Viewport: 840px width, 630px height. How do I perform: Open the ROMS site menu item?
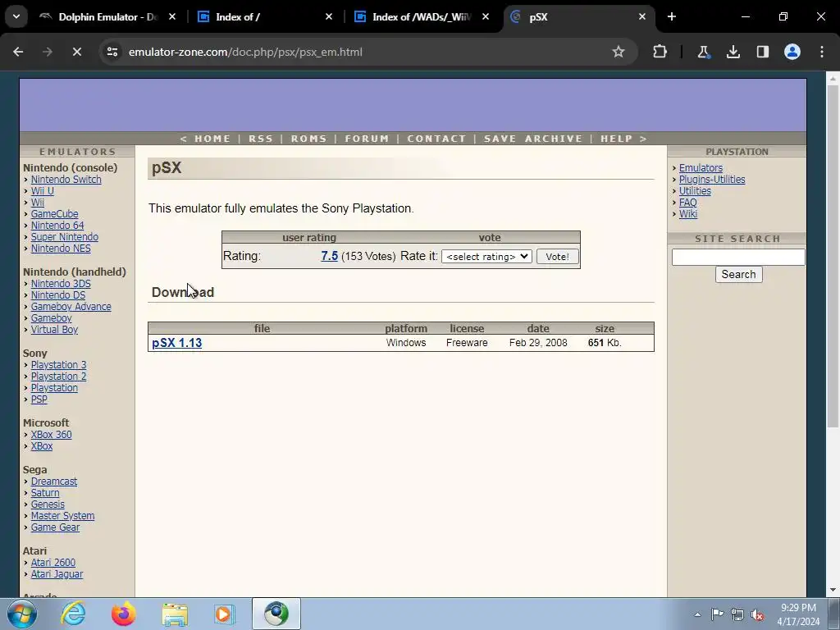308,139
